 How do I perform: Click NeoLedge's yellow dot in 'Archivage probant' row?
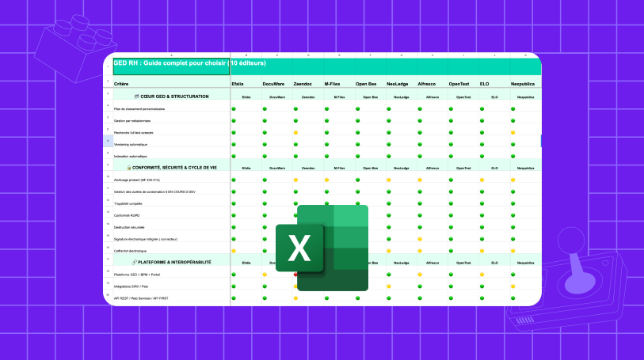pos(388,180)
